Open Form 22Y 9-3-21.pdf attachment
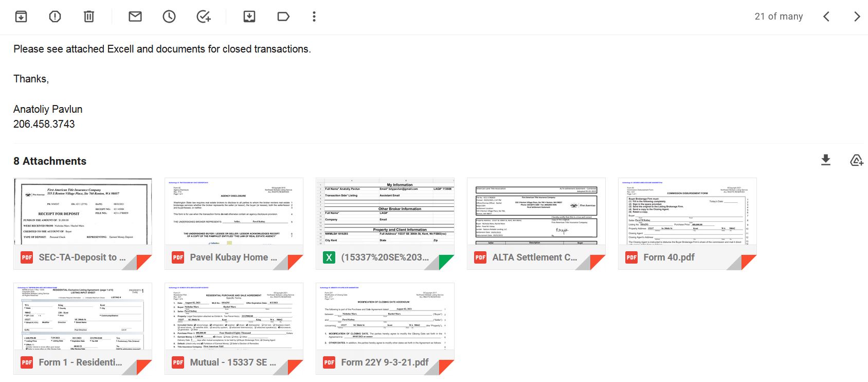This screenshot has width=868, height=382. point(385,328)
